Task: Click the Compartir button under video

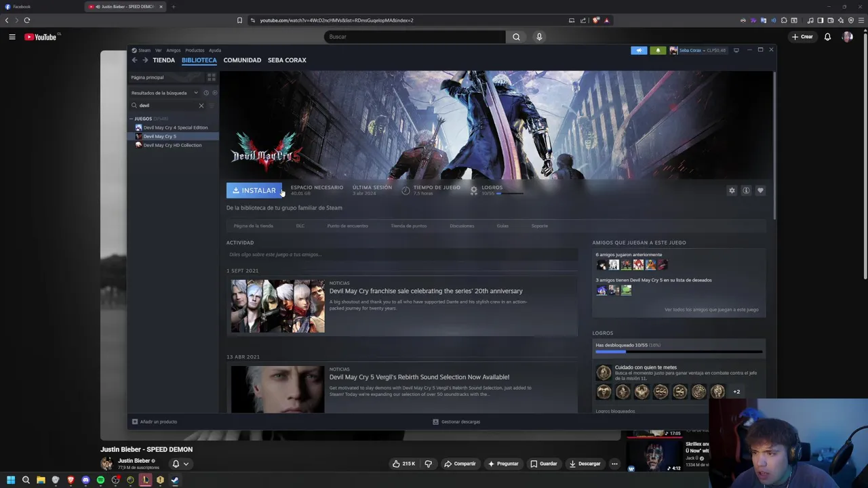Action: [460, 464]
